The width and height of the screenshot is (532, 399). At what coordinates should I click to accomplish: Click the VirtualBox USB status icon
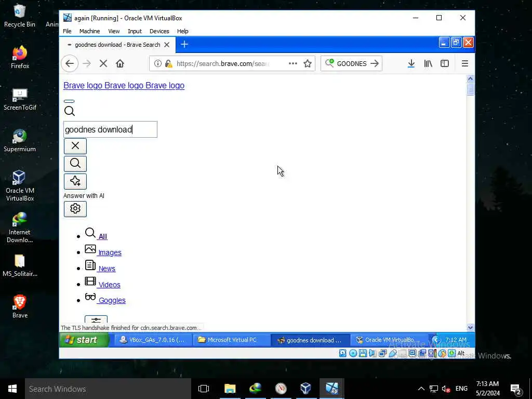click(x=393, y=353)
